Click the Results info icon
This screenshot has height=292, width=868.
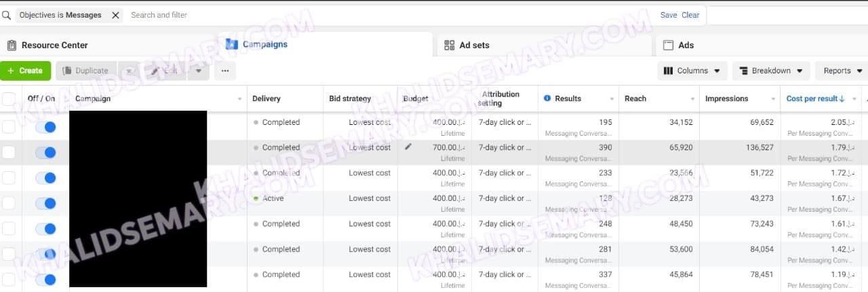pos(547,98)
